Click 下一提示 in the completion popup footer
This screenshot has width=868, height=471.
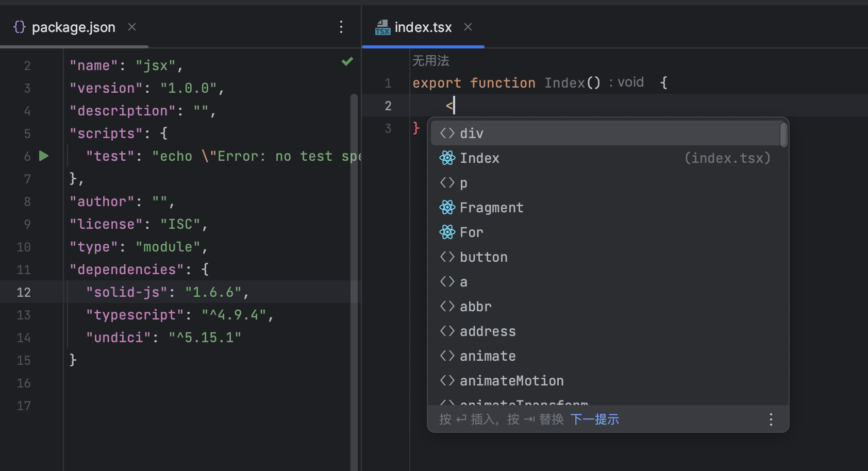point(594,419)
